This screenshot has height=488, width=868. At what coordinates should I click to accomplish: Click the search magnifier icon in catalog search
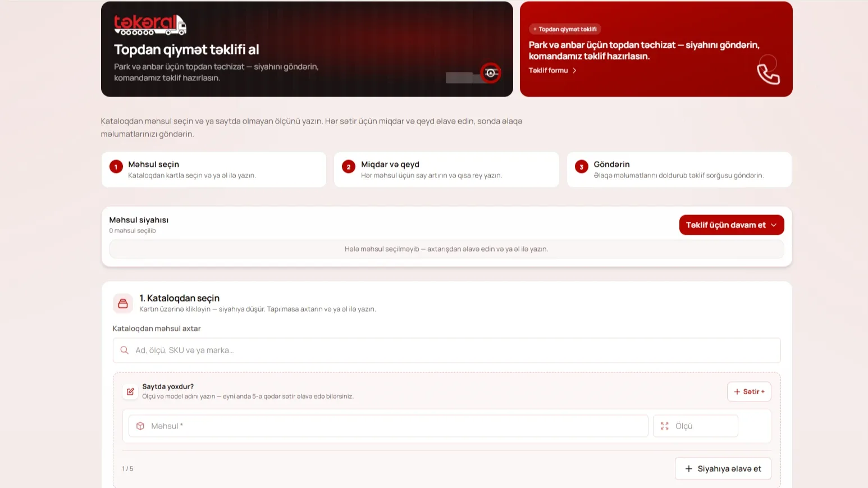point(125,350)
